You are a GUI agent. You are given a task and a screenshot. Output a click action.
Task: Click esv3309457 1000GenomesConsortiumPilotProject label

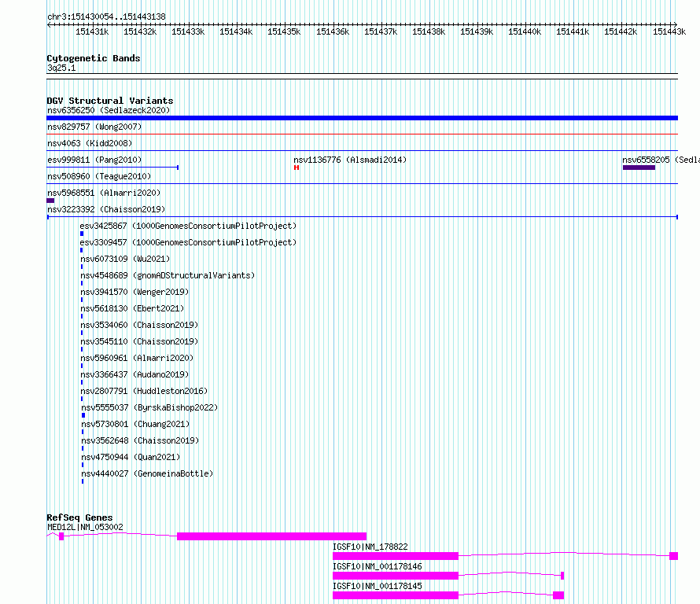[x=188, y=242]
